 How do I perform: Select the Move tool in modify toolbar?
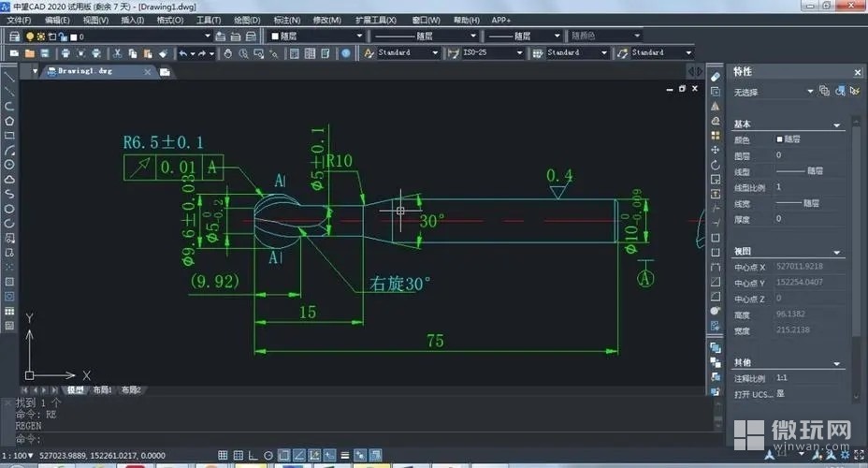click(716, 150)
